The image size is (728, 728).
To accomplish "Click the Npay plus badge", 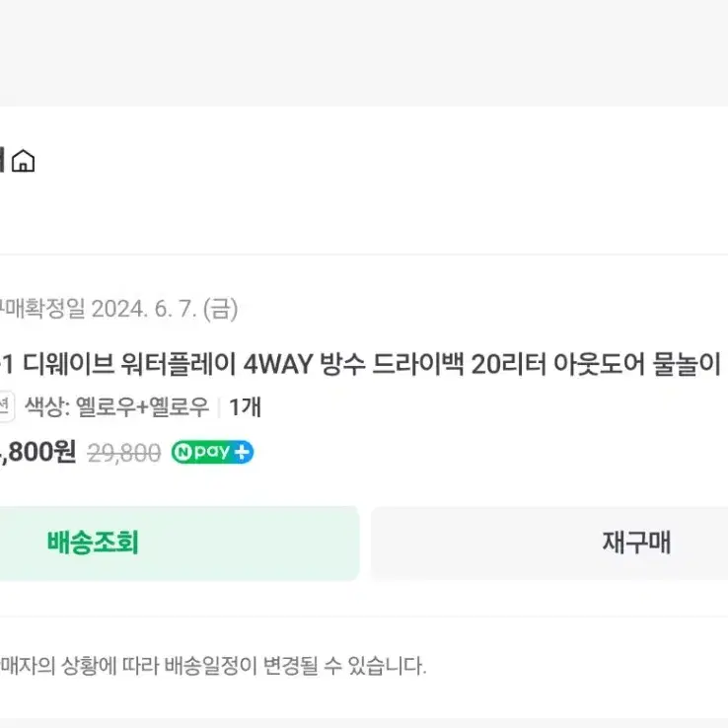I will [212, 452].
